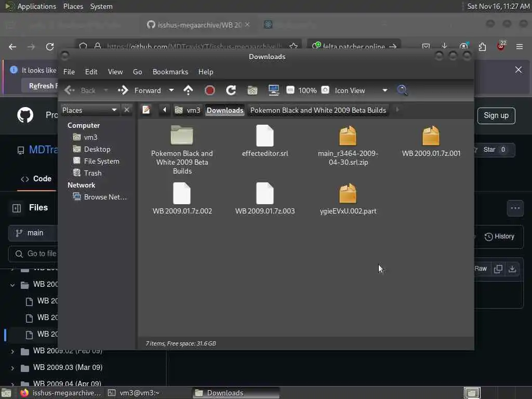Open the Back history dropdown arrow
Viewport: 532px width, 399px height.
pos(106,90)
